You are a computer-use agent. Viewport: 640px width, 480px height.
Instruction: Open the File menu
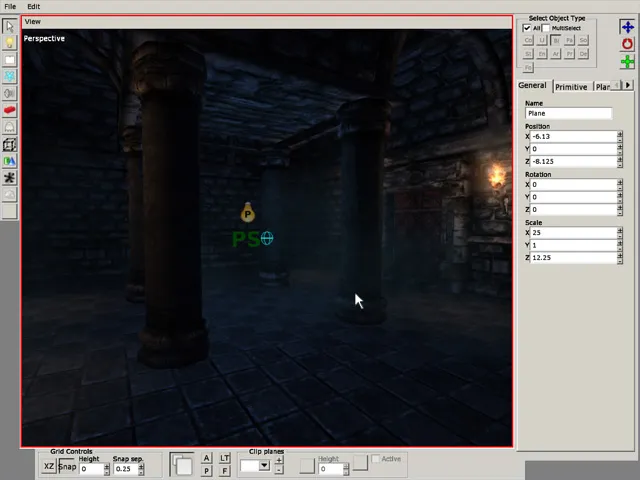(10, 6)
